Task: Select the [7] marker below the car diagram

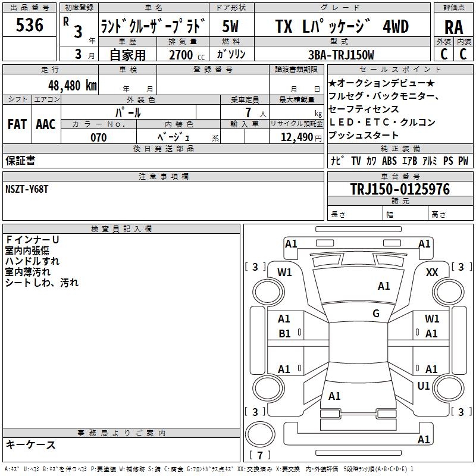Action: [x=259, y=456]
